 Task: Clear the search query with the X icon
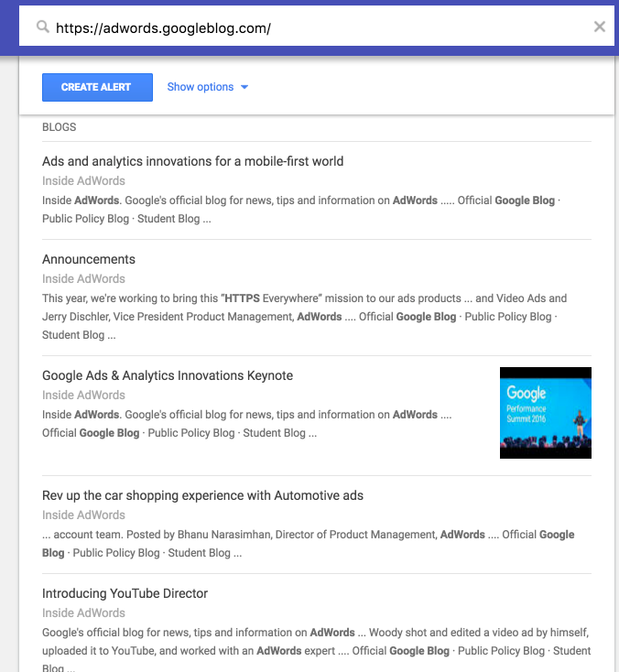point(599,27)
